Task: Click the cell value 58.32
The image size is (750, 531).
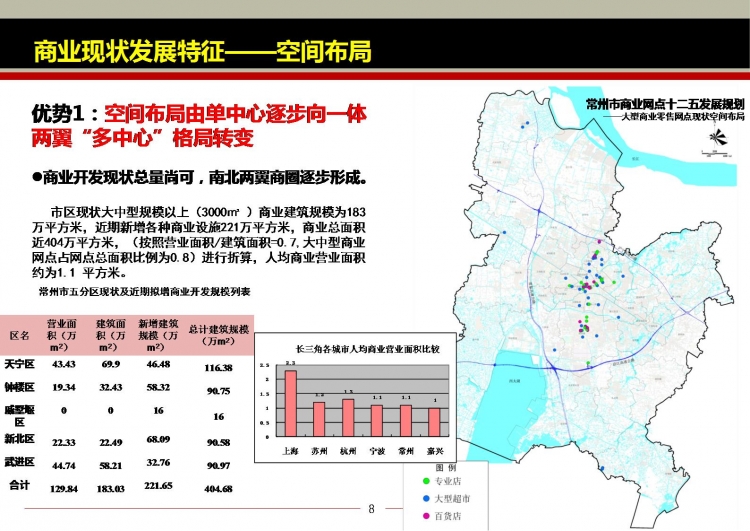Action: tap(158, 387)
